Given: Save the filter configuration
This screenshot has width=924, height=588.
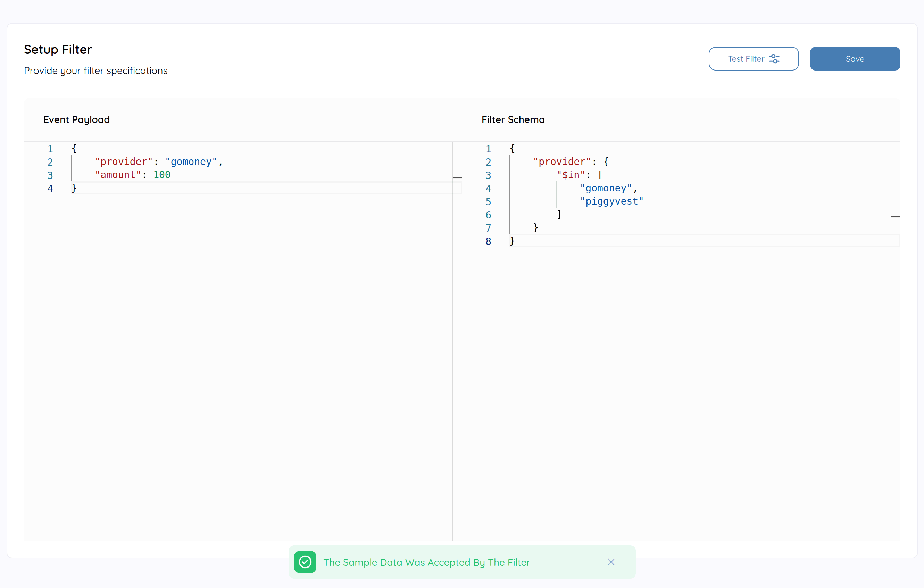Looking at the screenshot, I should coord(855,58).
